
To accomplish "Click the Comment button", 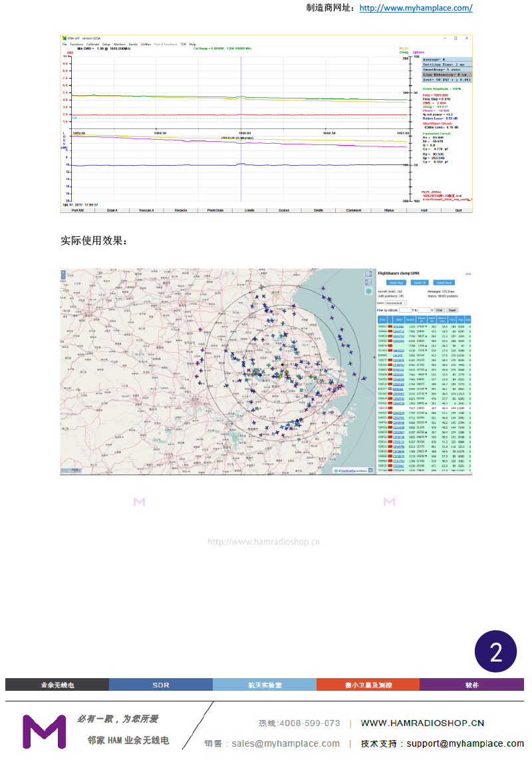I will click(353, 210).
